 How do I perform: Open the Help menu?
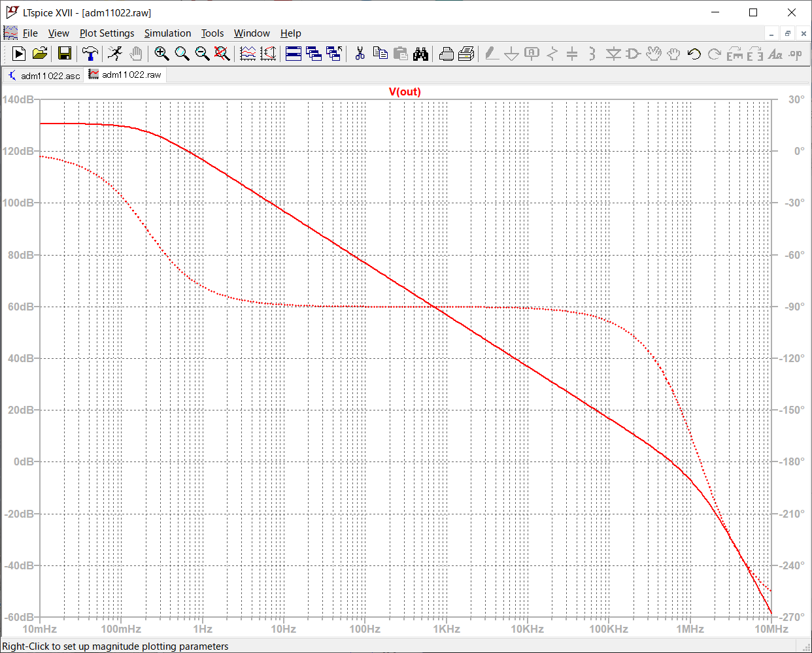coord(291,33)
